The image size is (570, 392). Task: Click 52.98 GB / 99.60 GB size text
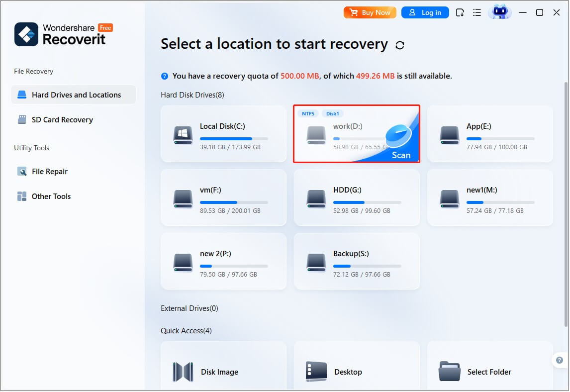(362, 210)
